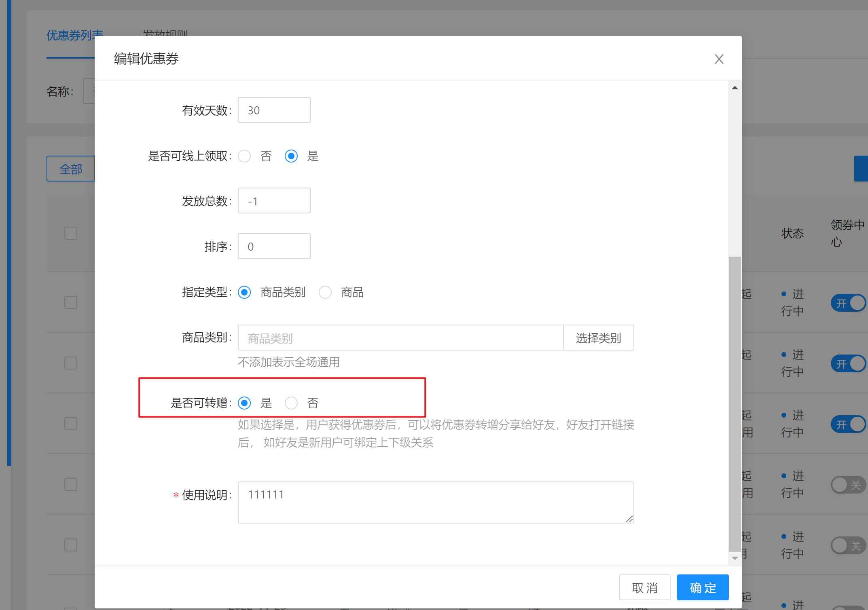This screenshot has height=610, width=868.
Task: Set transferable option to 否
Action: [291, 403]
